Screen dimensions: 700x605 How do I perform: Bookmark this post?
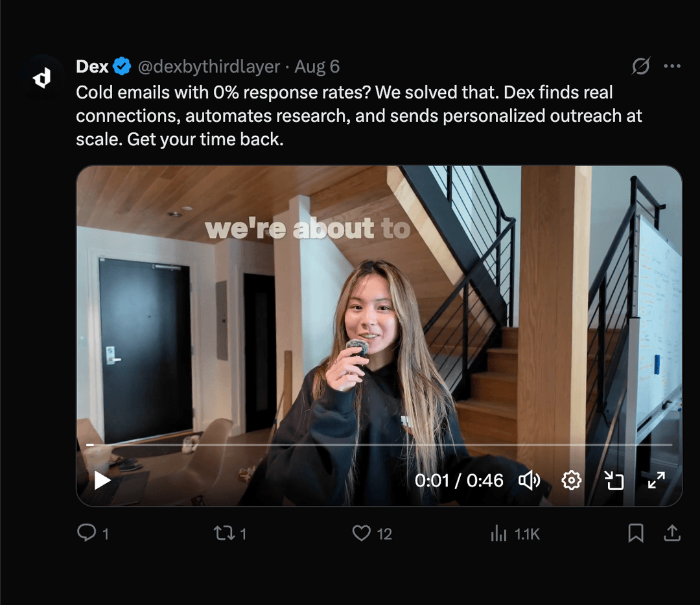pyautogui.click(x=636, y=533)
